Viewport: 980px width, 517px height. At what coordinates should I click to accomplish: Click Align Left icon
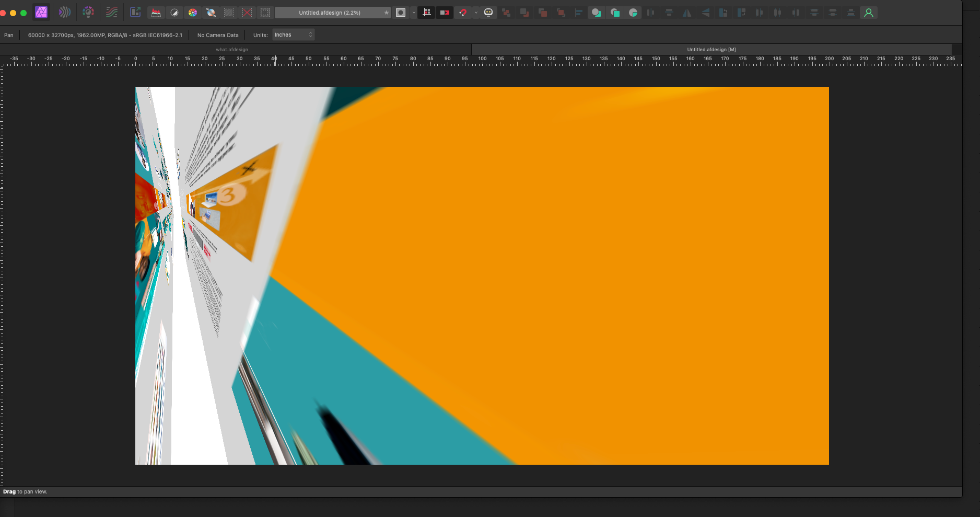pos(760,13)
